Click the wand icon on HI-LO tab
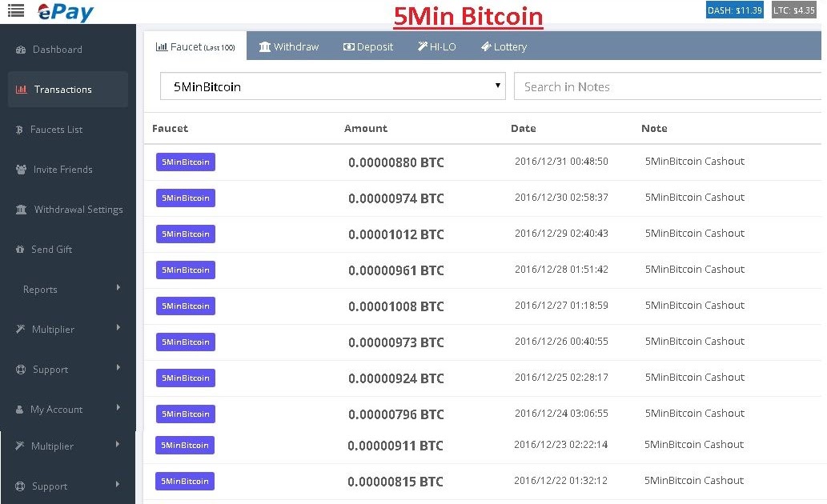 (423, 46)
